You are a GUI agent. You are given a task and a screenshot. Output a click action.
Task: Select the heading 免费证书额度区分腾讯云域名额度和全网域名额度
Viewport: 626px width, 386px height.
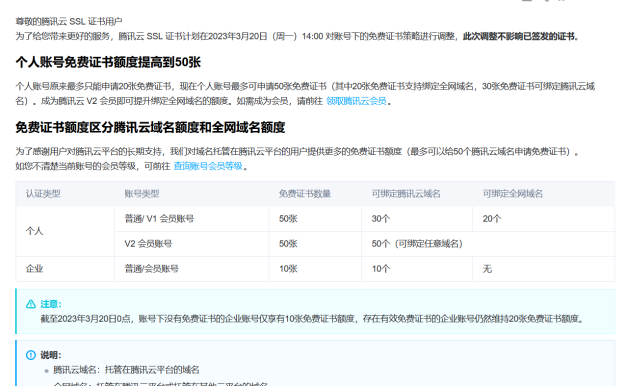click(x=150, y=128)
